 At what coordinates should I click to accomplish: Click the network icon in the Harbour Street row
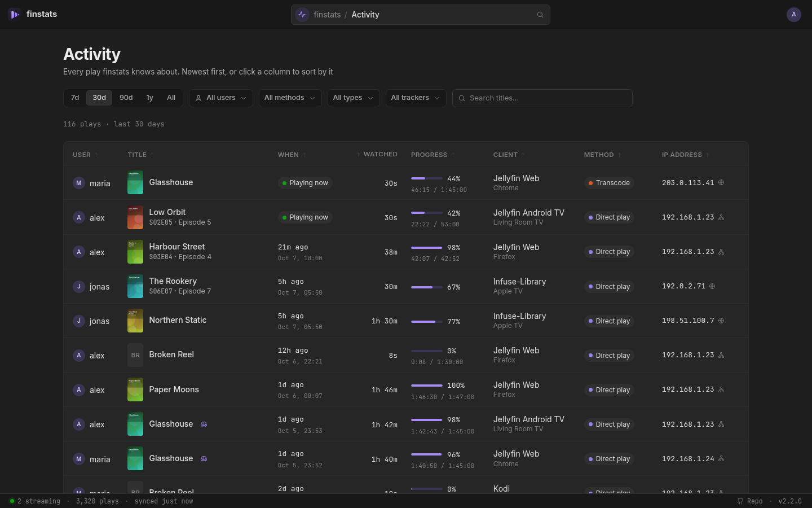click(x=721, y=252)
